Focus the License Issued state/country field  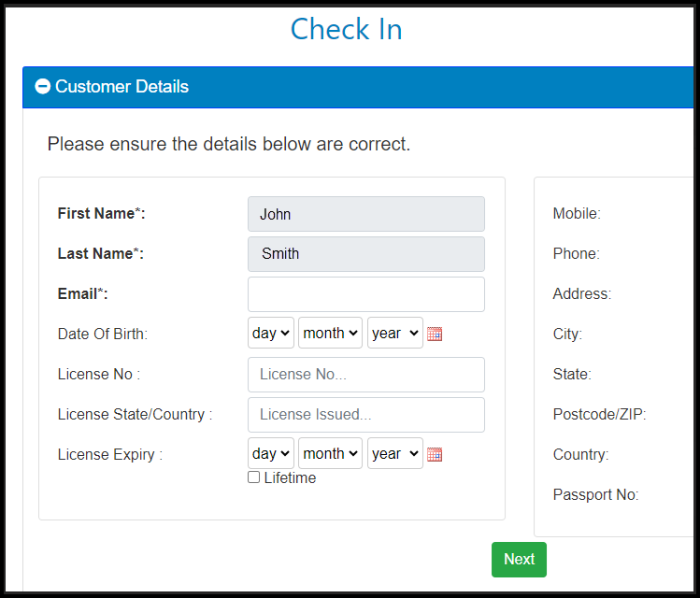click(x=366, y=415)
